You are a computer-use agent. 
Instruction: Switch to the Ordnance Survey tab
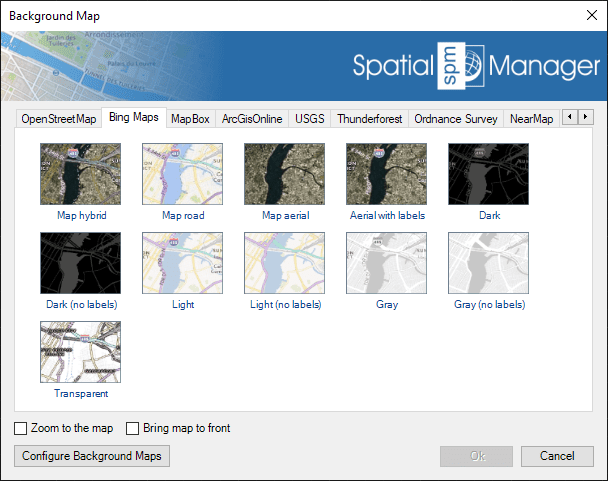click(456, 119)
